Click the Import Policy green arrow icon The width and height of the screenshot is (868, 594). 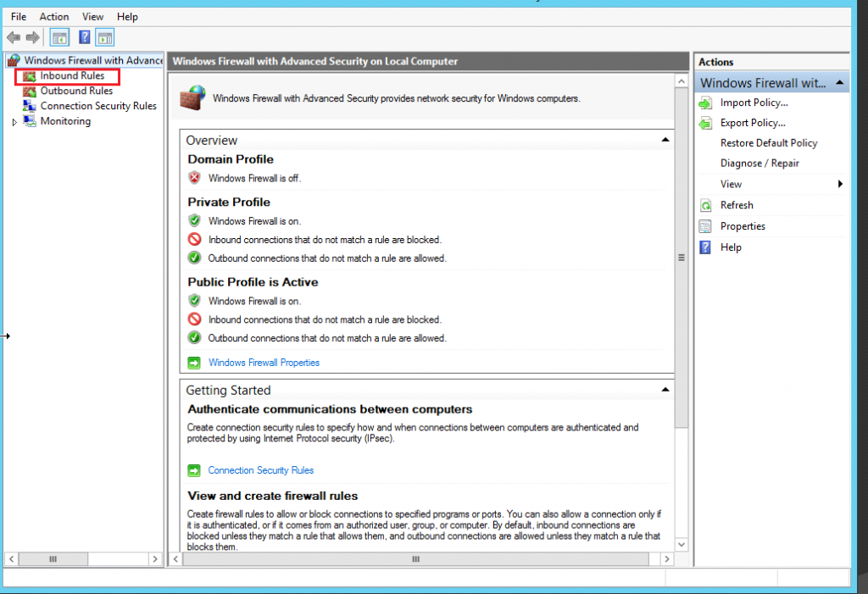tap(705, 103)
